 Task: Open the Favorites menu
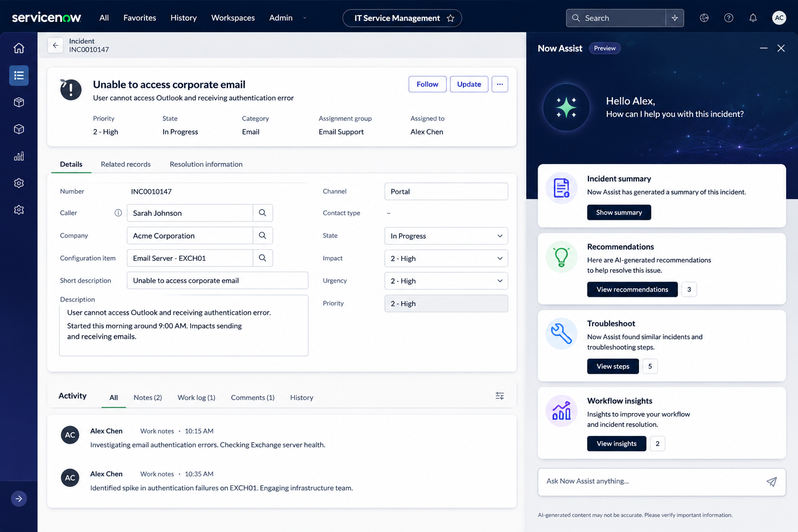140,18
